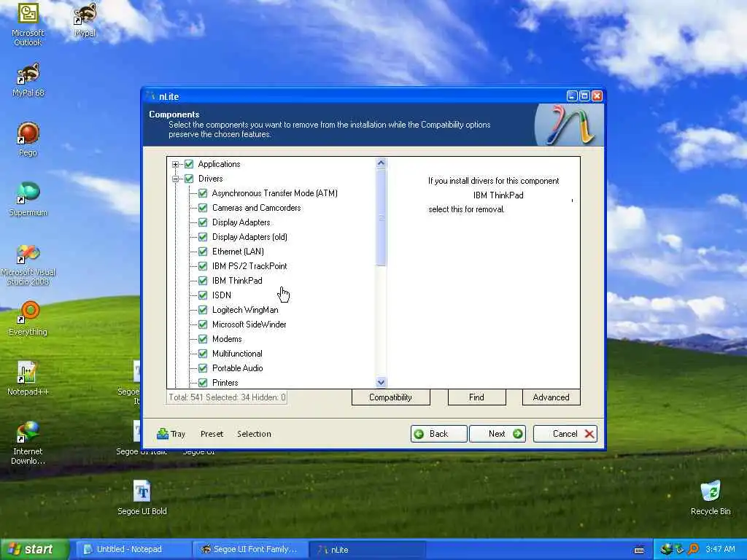Open Microsoft Visual Studio 2008 shortcut
Image resolution: width=747 pixels, height=560 pixels.
[28, 265]
